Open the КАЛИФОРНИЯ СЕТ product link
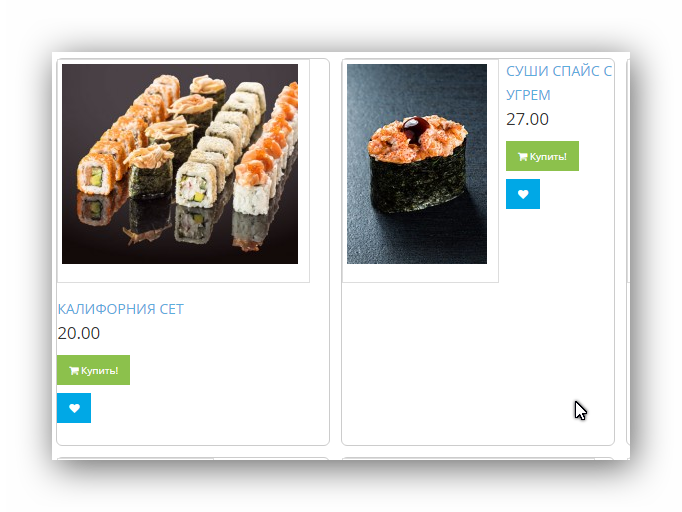The height and width of the screenshot is (512, 682). pyautogui.click(x=120, y=309)
